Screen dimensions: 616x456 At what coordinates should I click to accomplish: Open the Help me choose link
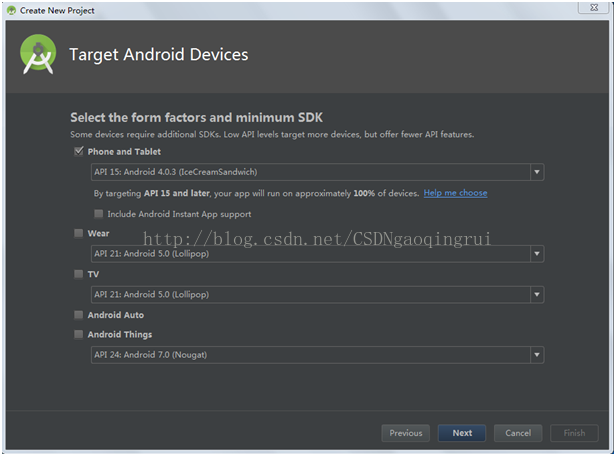[x=455, y=193]
